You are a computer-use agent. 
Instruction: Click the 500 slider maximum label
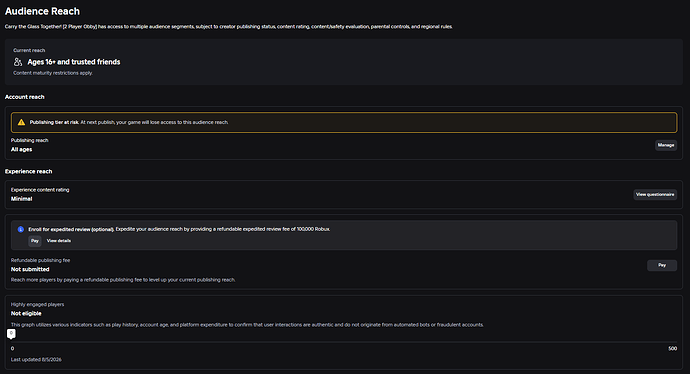672,348
